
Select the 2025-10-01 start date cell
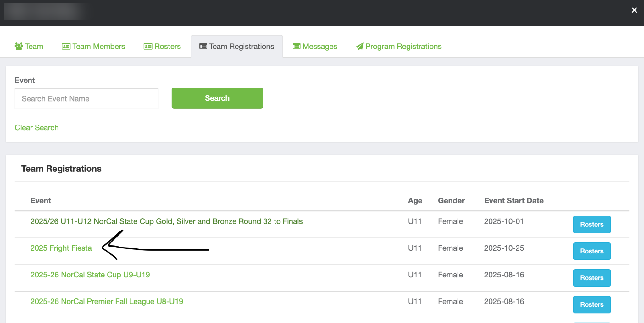(x=504, y=221)
